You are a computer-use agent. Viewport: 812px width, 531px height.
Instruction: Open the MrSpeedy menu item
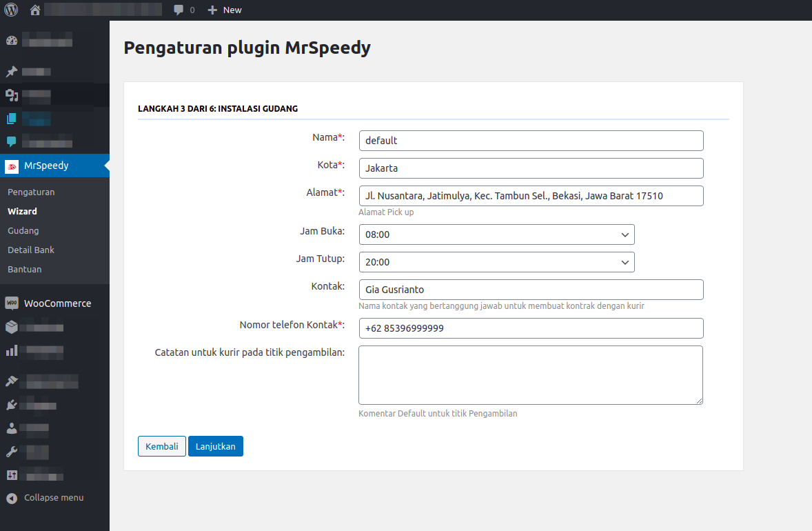pyautogui.click(x=55, y=166)
